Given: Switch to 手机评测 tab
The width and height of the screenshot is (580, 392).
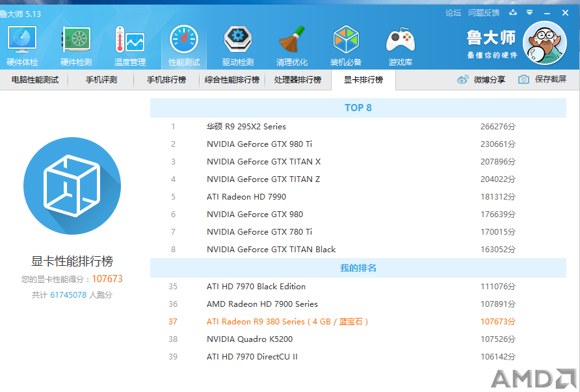Looking at the screenshot, I should pyautogui.click(x=101, y=80).
